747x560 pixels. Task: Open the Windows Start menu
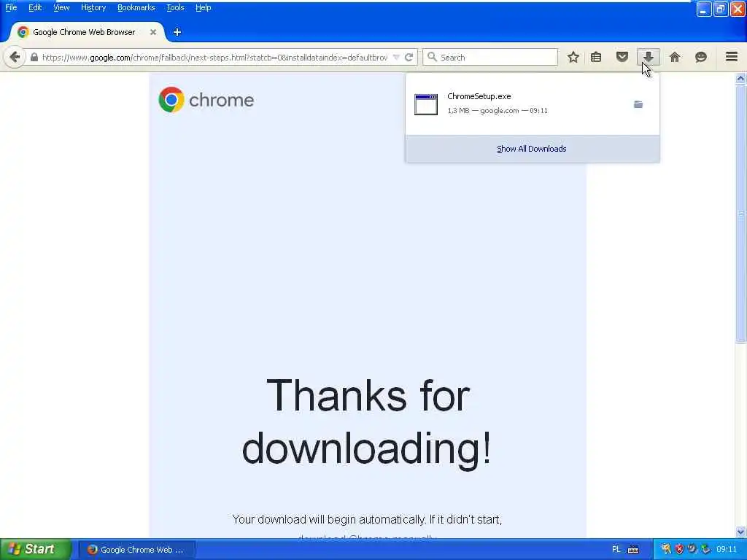36,549
